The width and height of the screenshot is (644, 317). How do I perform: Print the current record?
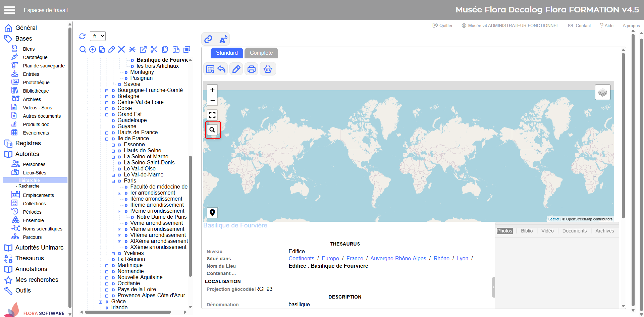[x=252, y=69]
